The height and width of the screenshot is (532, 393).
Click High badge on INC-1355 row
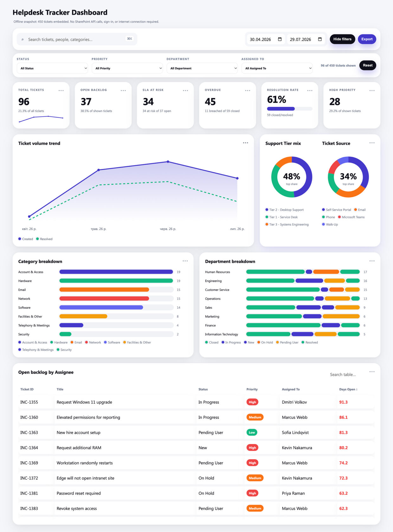(252, 402)
